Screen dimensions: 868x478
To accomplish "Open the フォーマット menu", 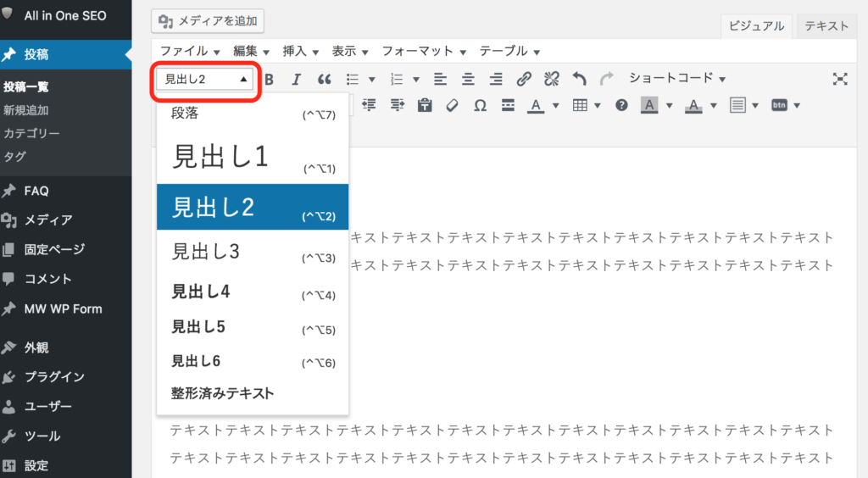I will (x=422, y=51).
